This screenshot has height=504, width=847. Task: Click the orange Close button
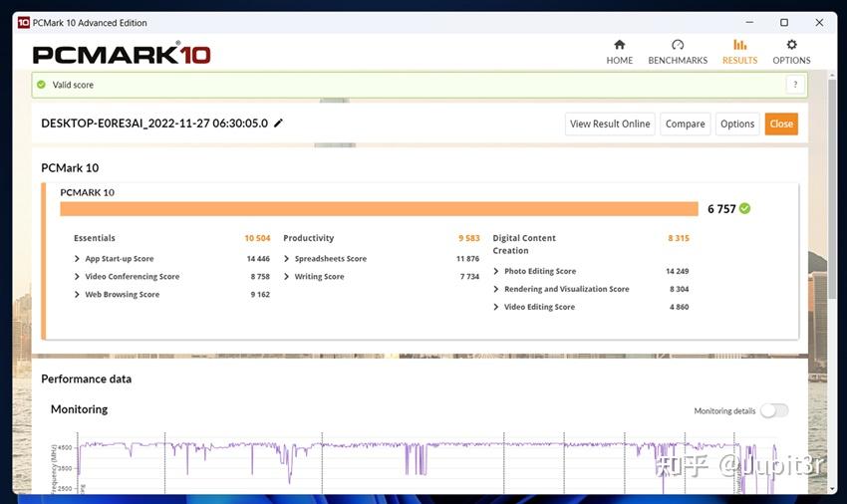pyautogui.click(x=781, y=124)
